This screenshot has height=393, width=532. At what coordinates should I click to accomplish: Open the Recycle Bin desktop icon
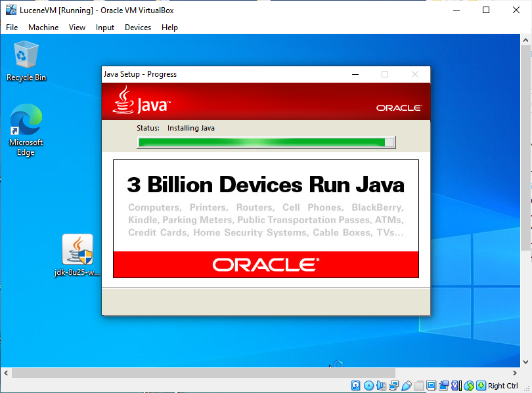pos(26,60)
